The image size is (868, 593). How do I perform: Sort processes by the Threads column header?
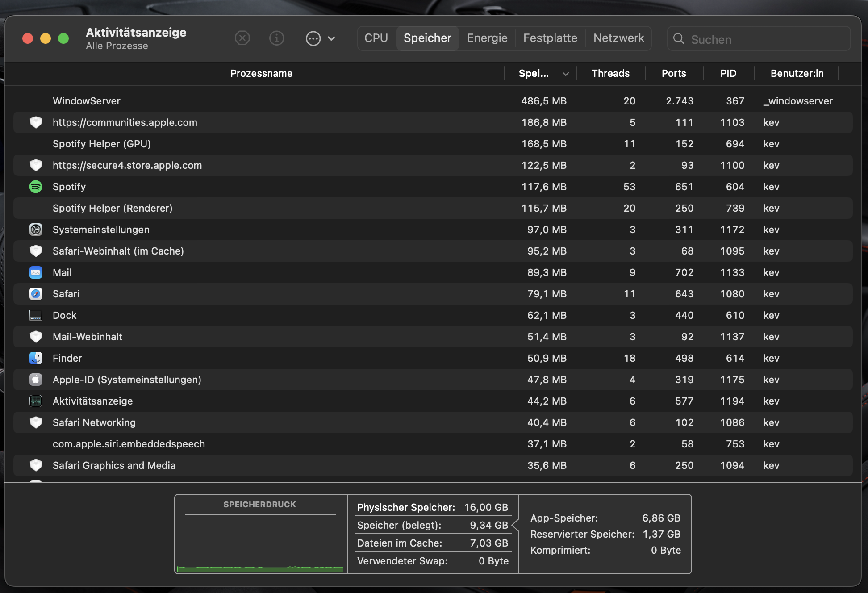(610, 73)
